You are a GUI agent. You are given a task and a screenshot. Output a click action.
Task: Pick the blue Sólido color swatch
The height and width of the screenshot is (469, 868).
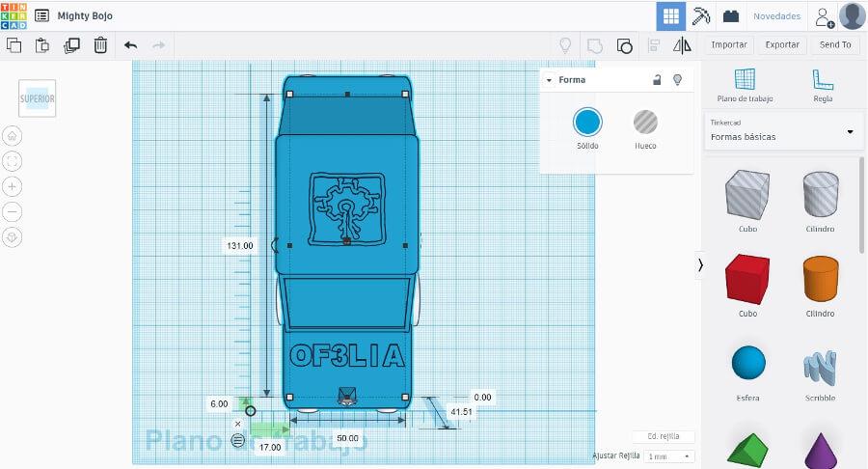click(587, 123)
